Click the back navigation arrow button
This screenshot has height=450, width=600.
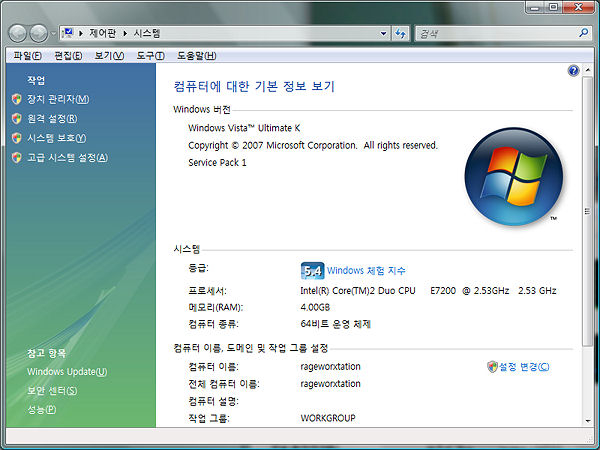click(18, 34)
